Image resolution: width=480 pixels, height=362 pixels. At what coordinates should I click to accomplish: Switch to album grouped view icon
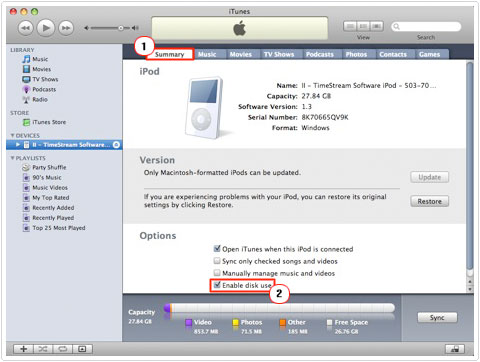[363, 26]
